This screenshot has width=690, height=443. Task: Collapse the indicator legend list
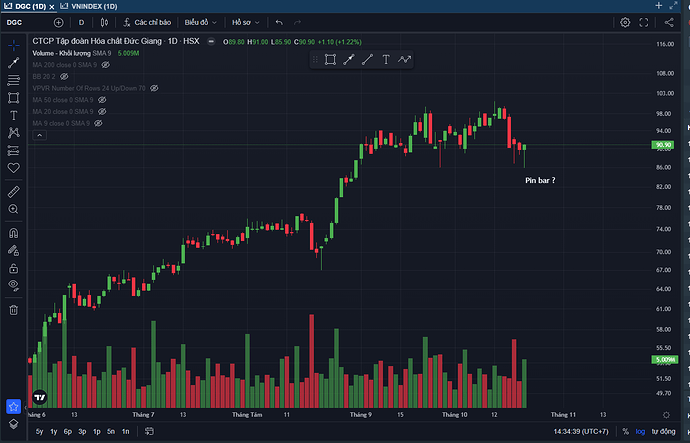pos(37,136)
